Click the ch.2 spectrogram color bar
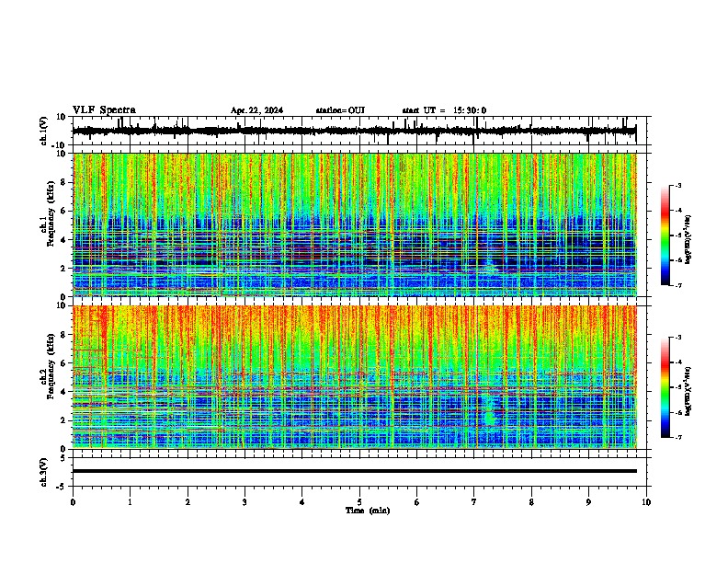This screenshot has height=563, width=728. pyautogui.click(x=665, y=387)
